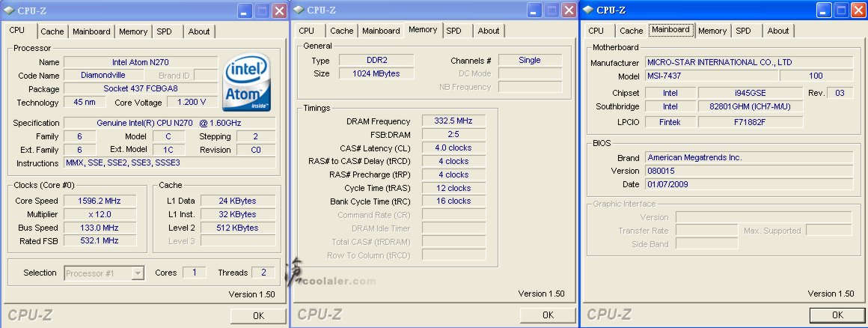Click MICRO-STAR INTERNATIONAL manufacturer field
Image resolution: width=868 pixels, height=328 pixels.
(x=749, y=62)
